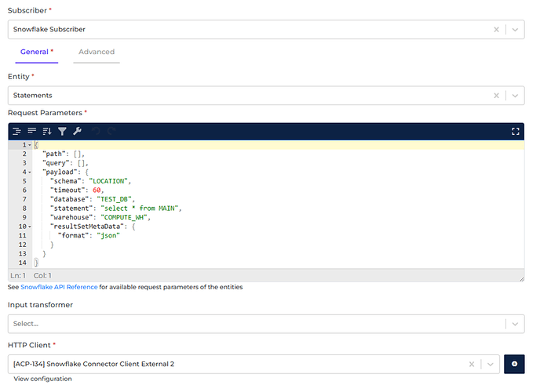Screen dimensions: 540x392
Task: Switch to the Advanced tab
Action: [x=97, y=52]
